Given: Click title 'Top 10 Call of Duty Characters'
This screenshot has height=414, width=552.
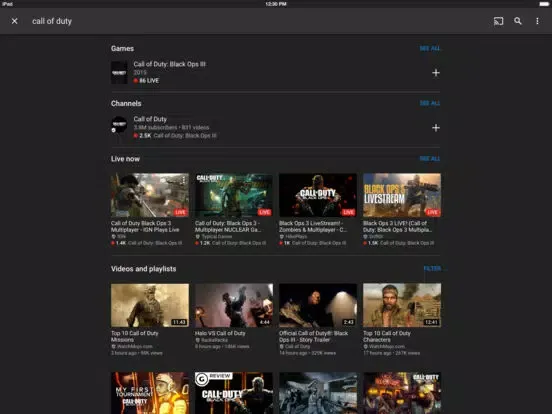Looking at the screenshot, I should [387, 336].
